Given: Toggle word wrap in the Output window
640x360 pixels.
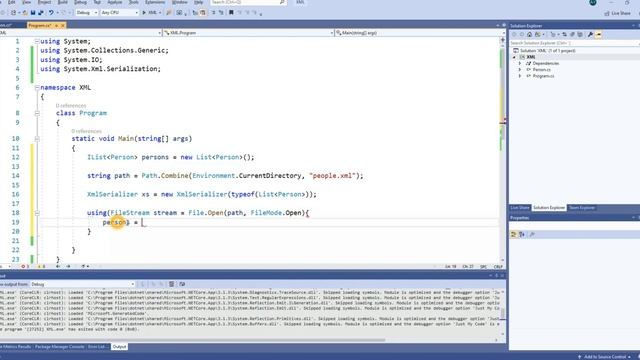Looking at the screenshot, I should [182, 284].
